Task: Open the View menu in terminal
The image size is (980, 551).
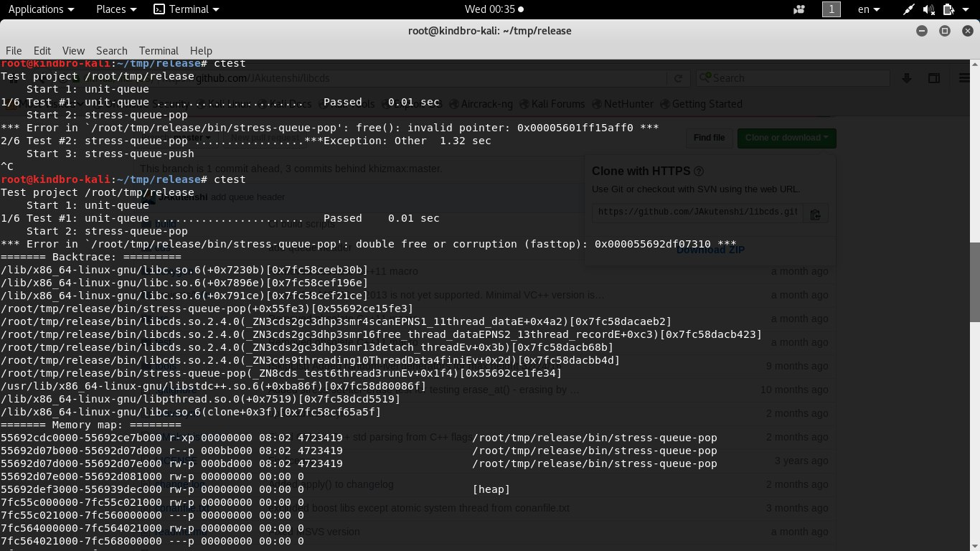Action: coord(73,50)
